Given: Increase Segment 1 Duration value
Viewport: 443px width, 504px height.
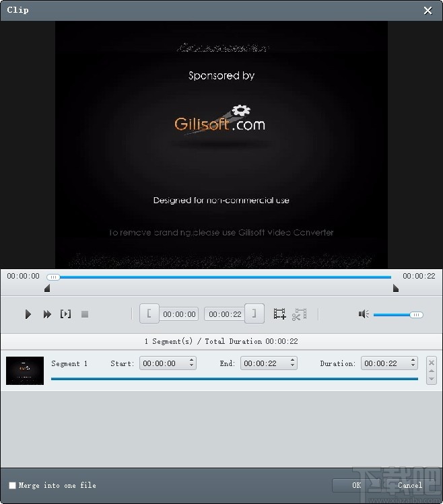Looking at the screenshot, I should coord(413,360).
